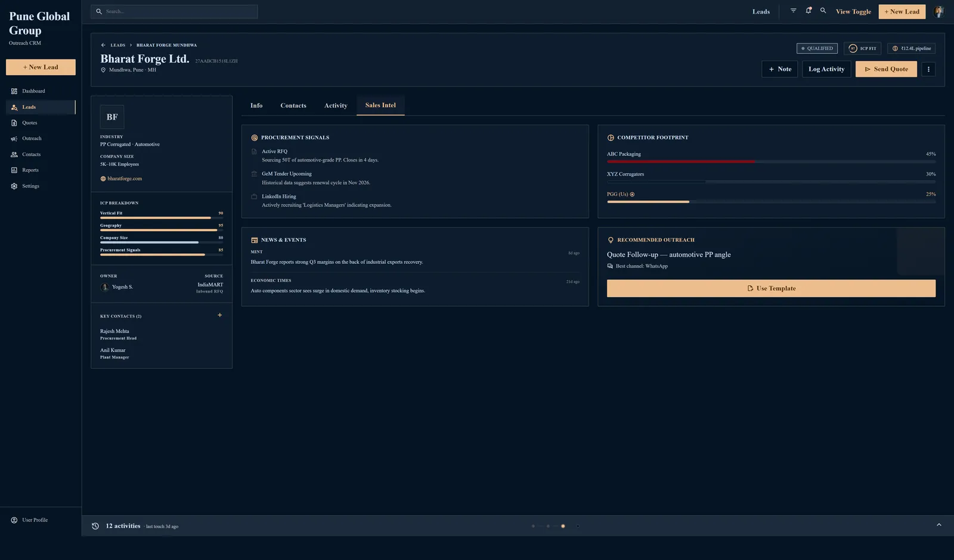Open the Dashboard sidebar item
954x560 pixels.
point(41,91)
